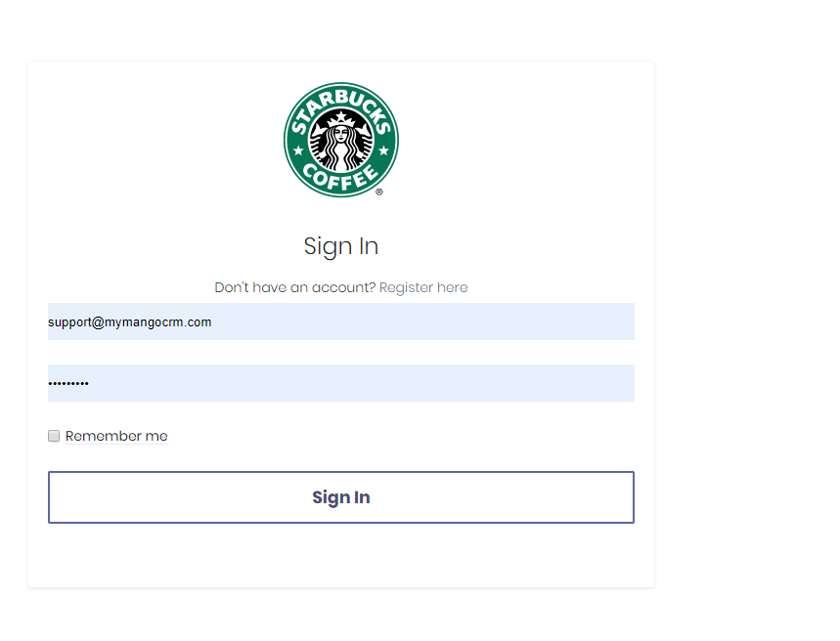Click the crown star above the siren
840x641 pixels.
(341, 115)
